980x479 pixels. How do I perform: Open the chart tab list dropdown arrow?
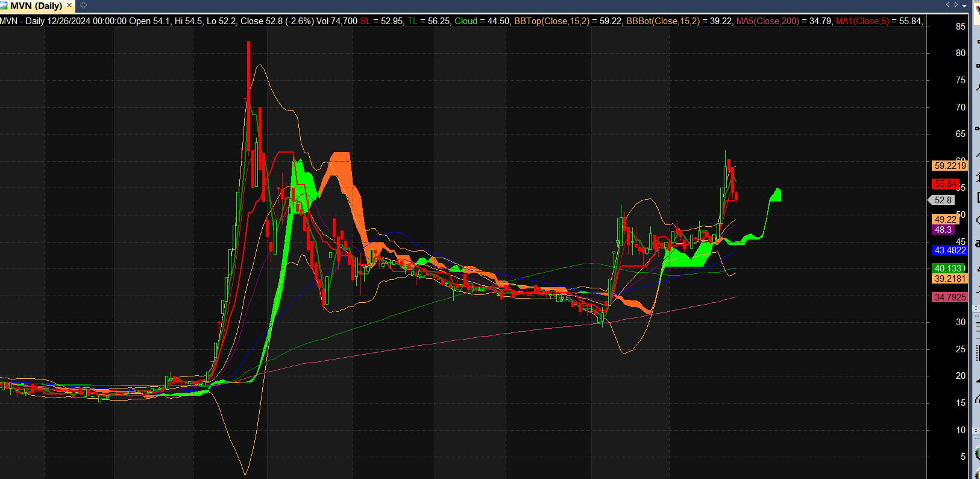coord(964,5)
